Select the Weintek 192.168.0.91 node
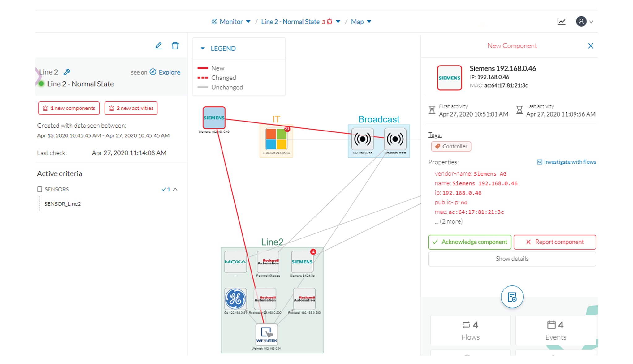 pos(267,334)
